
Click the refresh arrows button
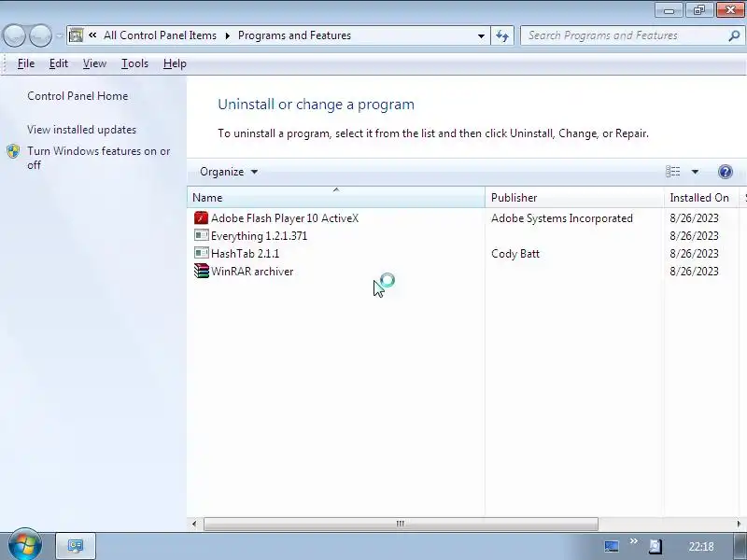pyautogui.click(x=502, y=35)
